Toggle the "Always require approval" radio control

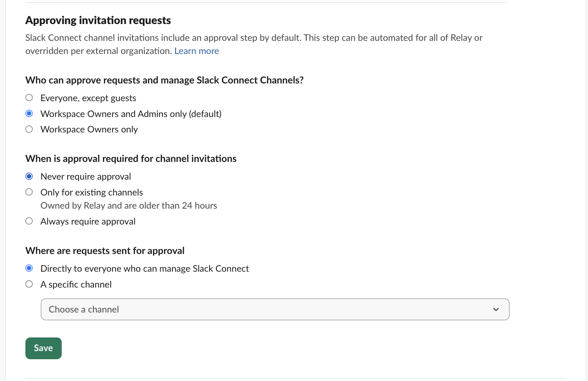tap(29, 221)
